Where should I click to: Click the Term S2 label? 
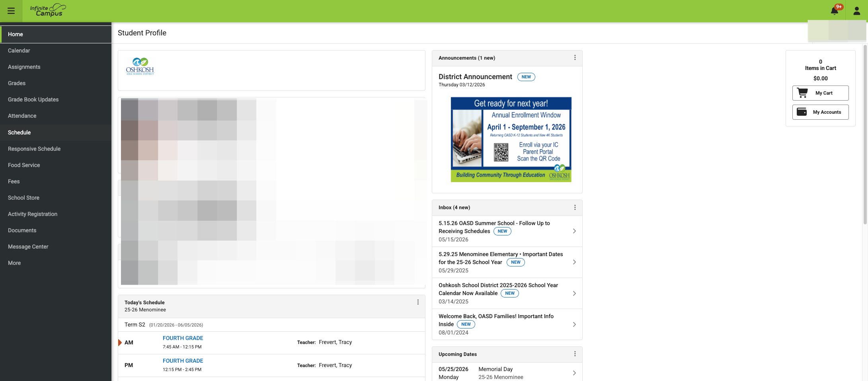(x=135, y=325)
